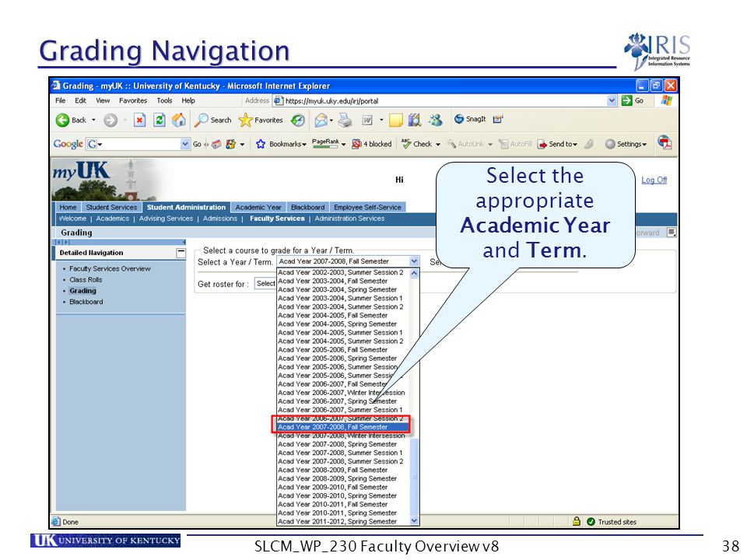Screen dimensions: 747x560
Task: Open the address bar dropdown arrow
Action: pos(612,100)
